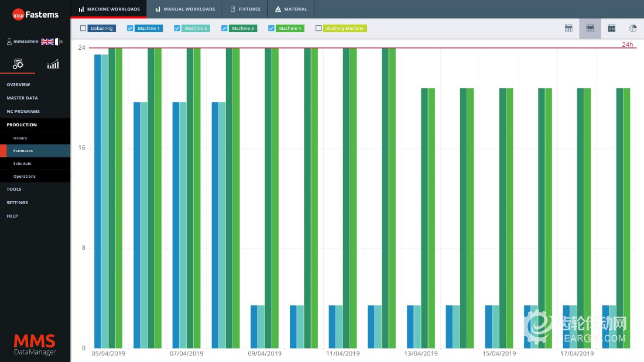This screenshot has height=362, width=644.
Task: Expand the Master Data section
Action: point(22,98)
